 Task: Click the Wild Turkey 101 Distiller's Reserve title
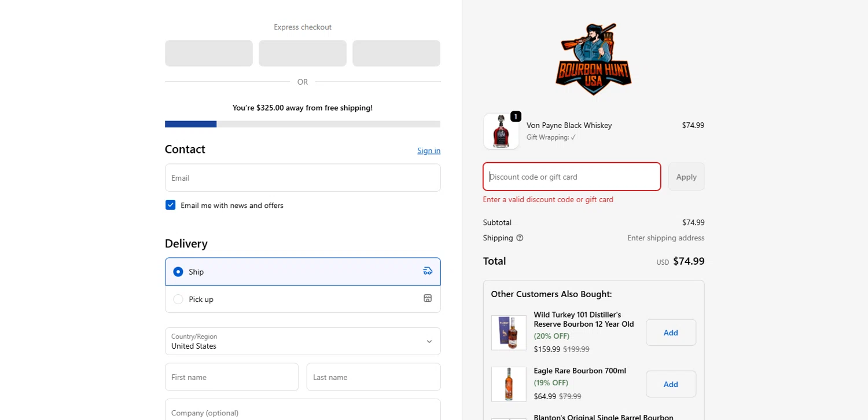pos(584,319)
